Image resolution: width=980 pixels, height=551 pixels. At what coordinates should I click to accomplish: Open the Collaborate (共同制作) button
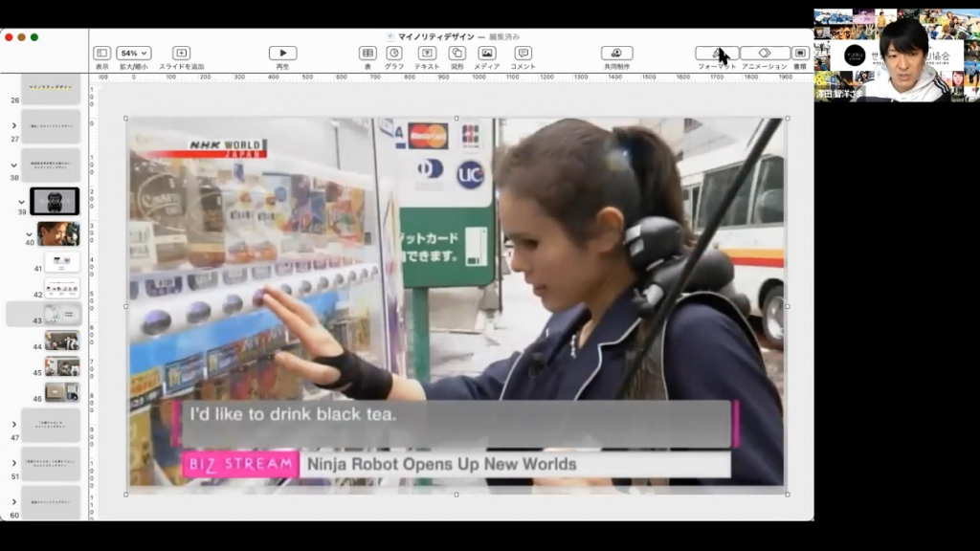[x=617, y=54]
